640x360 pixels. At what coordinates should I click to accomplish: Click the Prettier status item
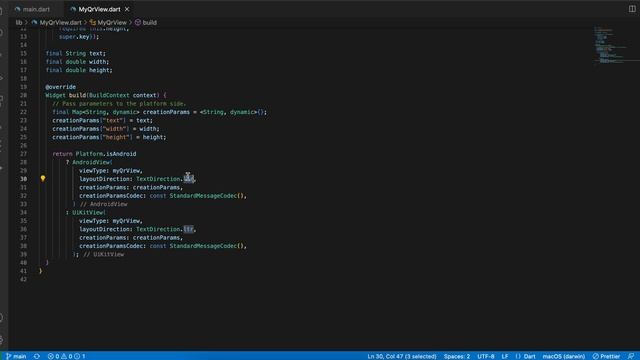pyautogui.click(x=607, y=356)
